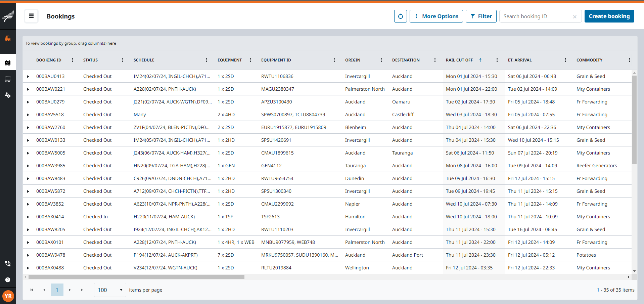This screenshot has height=304, width=644.
Task: Open the help question mark icon
Action: pyautogui.click(x=8, y=280)
